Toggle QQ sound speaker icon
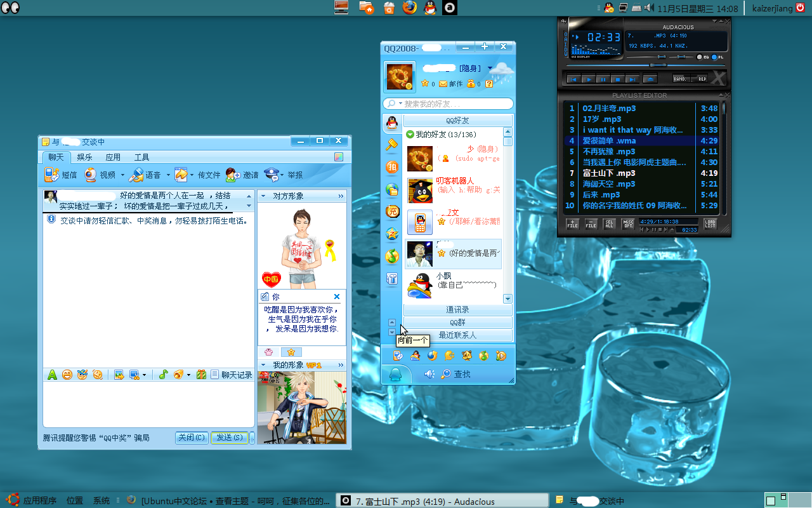The image size is (812, 508). click(x=429, y=375)
